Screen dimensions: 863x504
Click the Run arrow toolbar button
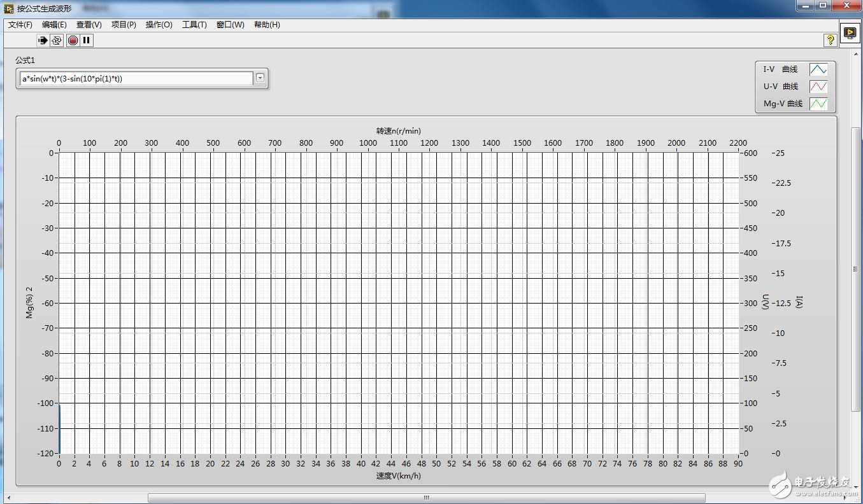[43, 40]
